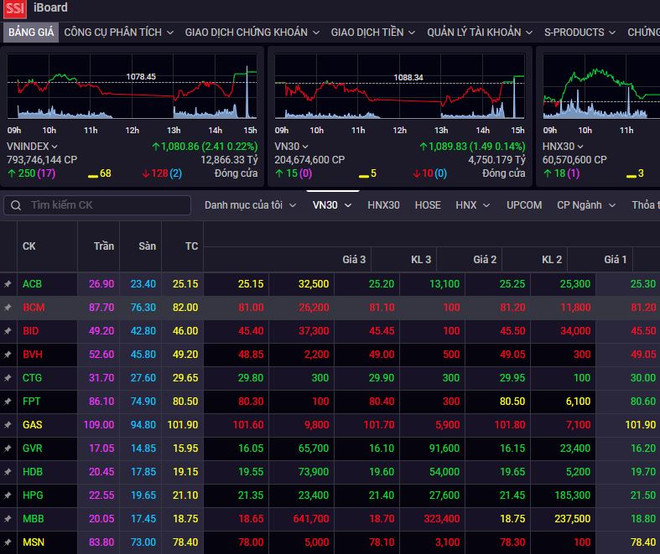660x554 pixels.
Task: Toggle pin on the MBB row
Action: [8, 519]
